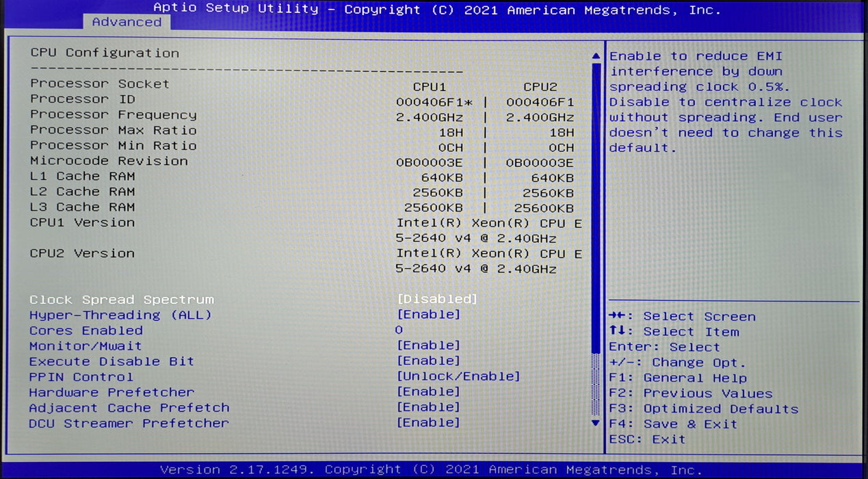Click the Processor Socket label

click(x=100, y=83)
